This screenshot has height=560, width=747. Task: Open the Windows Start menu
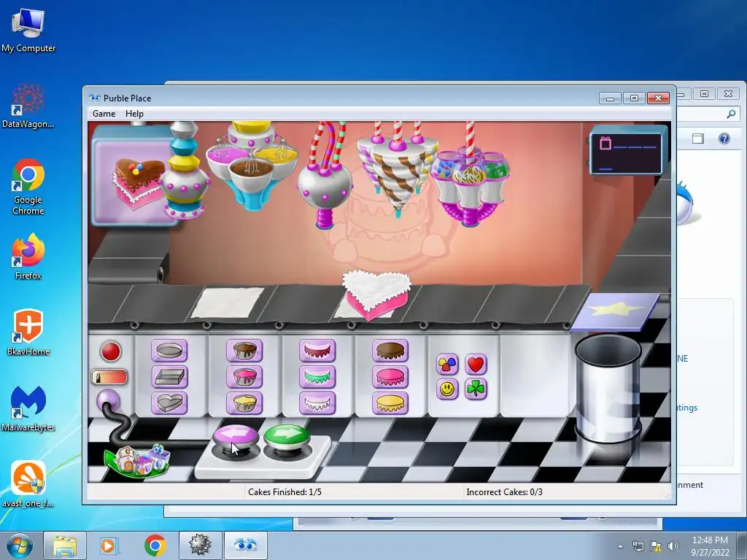pos(20,545)
